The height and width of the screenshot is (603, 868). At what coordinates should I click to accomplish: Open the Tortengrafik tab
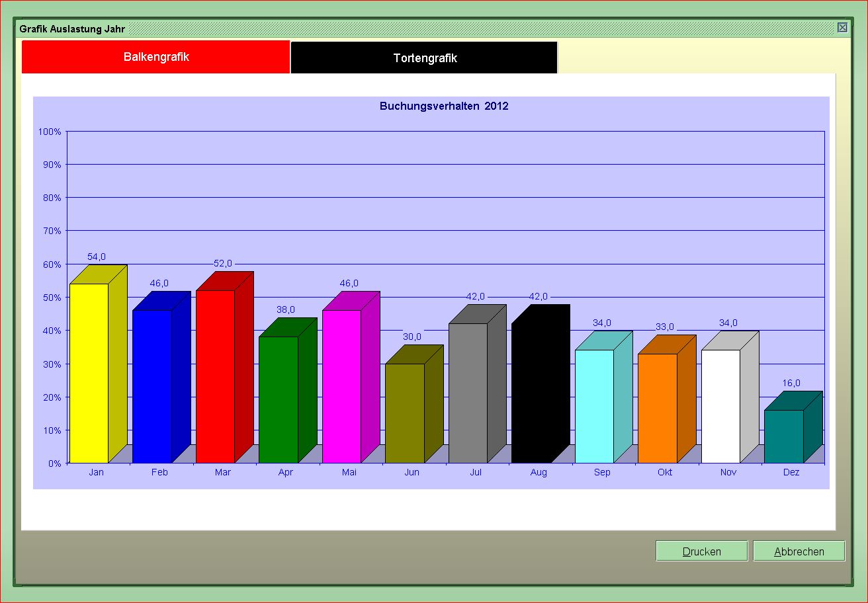(425, 58)
